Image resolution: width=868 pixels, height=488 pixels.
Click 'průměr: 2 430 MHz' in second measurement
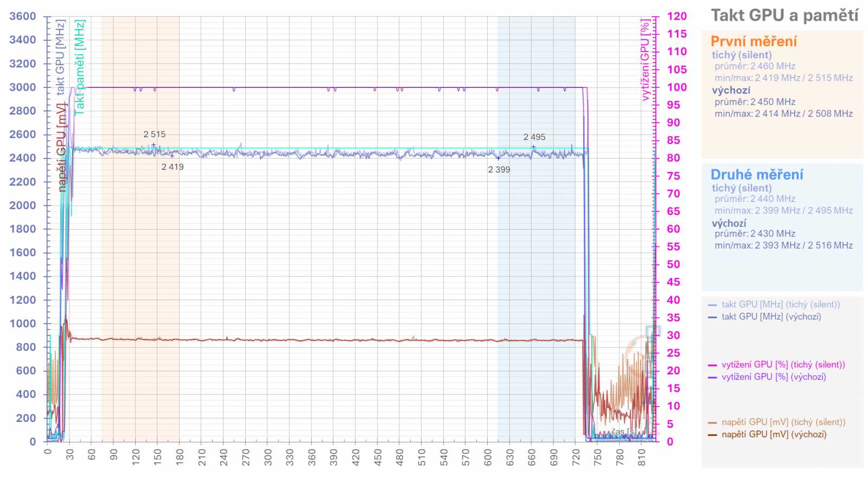(755, 233)
